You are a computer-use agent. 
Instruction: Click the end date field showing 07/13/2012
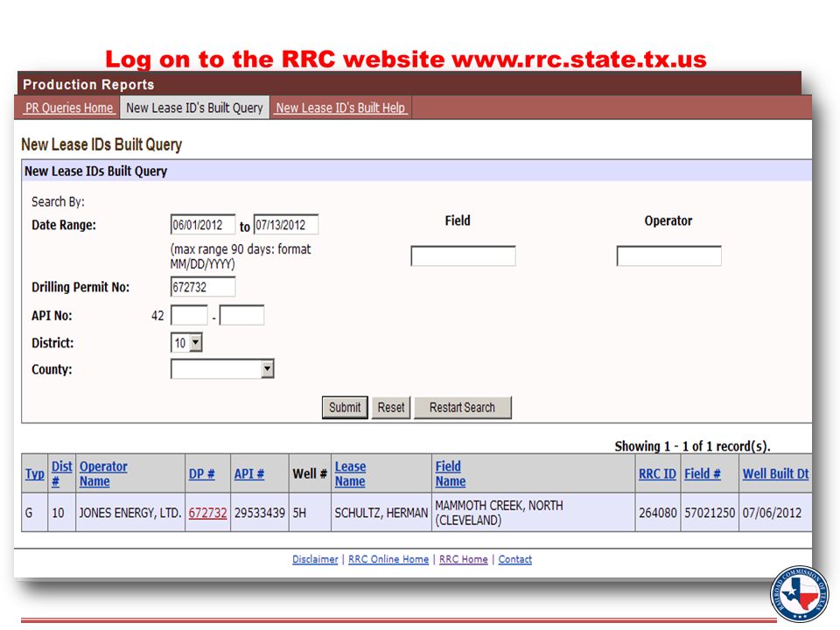point(285,225)
